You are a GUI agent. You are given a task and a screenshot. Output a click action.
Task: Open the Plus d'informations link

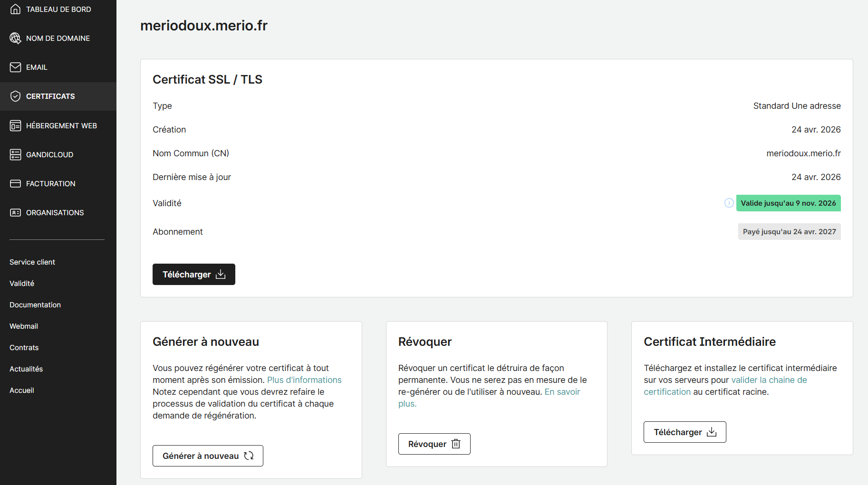point(304,380)
